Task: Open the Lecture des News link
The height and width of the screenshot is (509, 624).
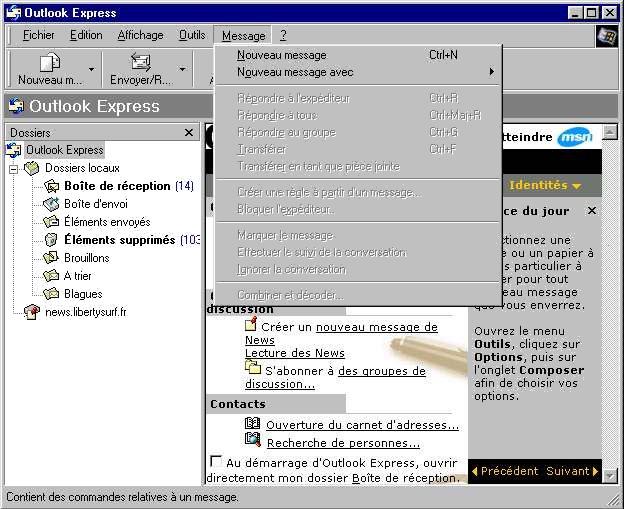Action: (294, 353)
